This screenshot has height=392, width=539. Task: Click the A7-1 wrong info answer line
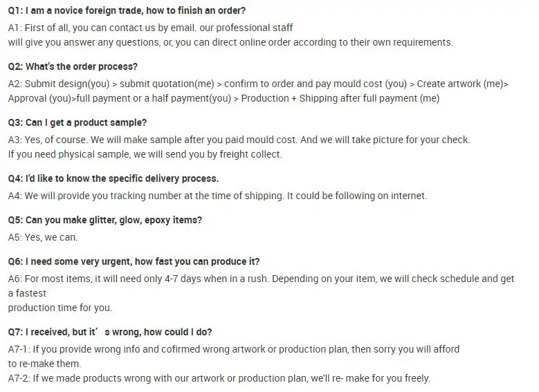[x=233, y=349]
